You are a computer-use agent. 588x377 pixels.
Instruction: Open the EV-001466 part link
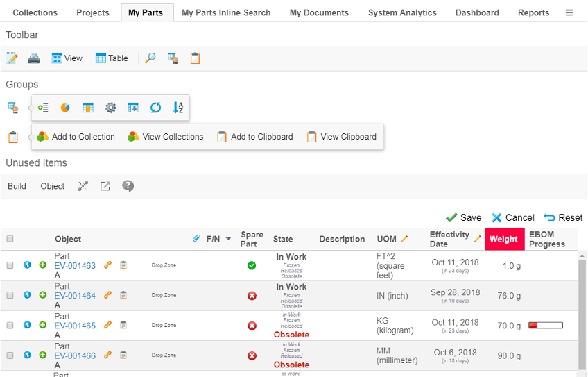[x=75, y=355]
